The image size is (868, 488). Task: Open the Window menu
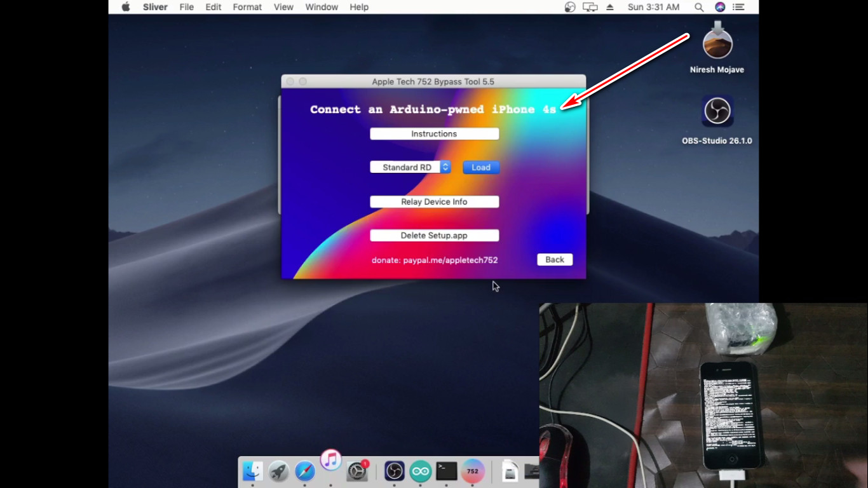(x=322, y=7)
